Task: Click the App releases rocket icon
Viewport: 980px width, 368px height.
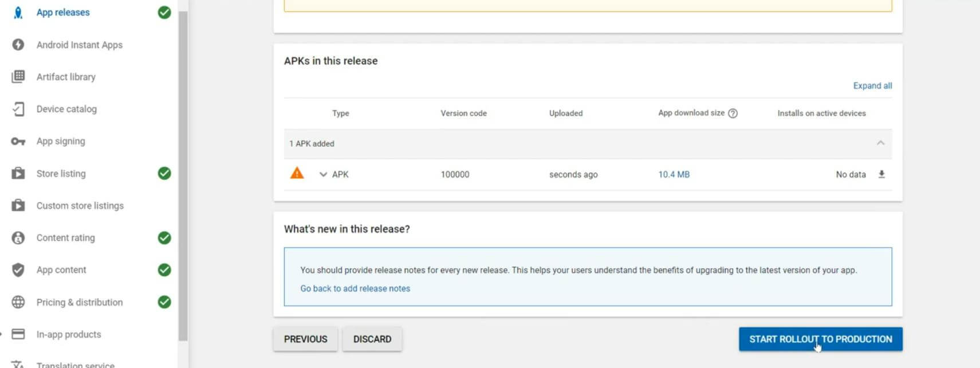Action: (x=18, y=13)
